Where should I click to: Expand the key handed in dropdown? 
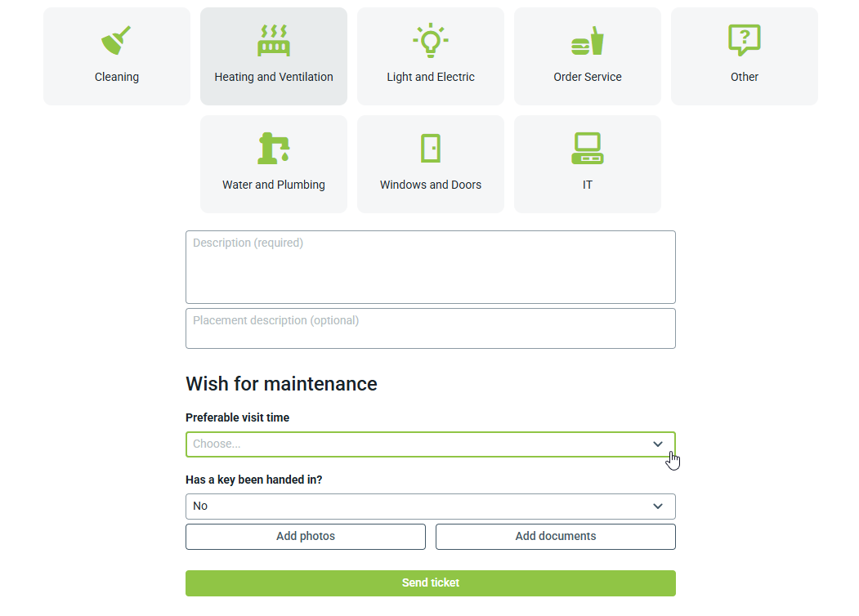click(417, 507)
